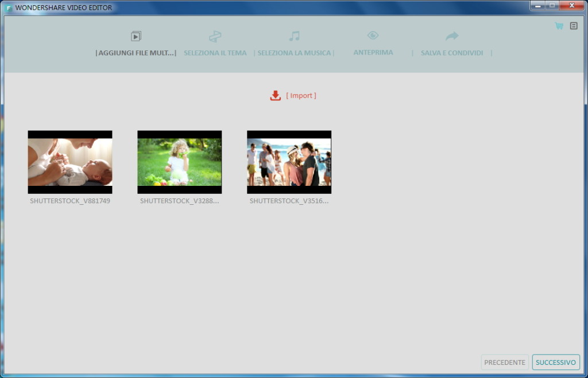Select the girl on grass video thumbnail
Screen dimensions: 588x378
180,162
